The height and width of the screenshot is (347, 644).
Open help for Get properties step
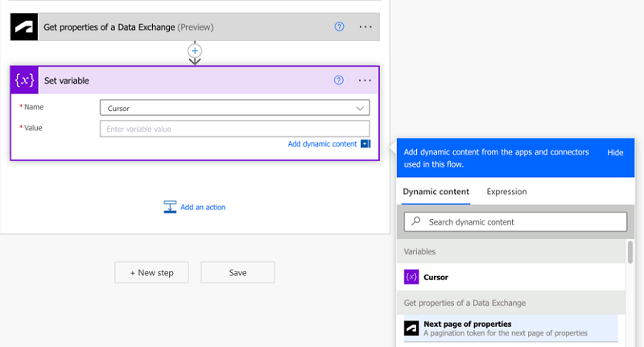click(x=339, y=27)
